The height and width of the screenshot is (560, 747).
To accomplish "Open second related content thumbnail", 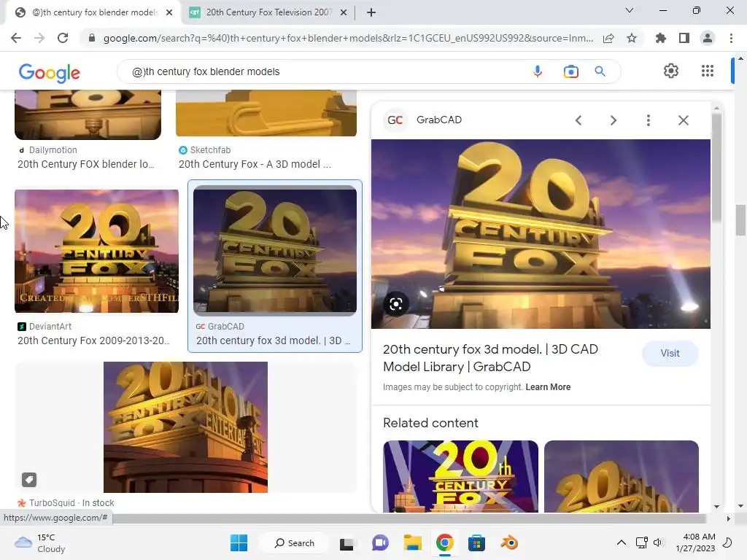I will click(x=622, y=476).
